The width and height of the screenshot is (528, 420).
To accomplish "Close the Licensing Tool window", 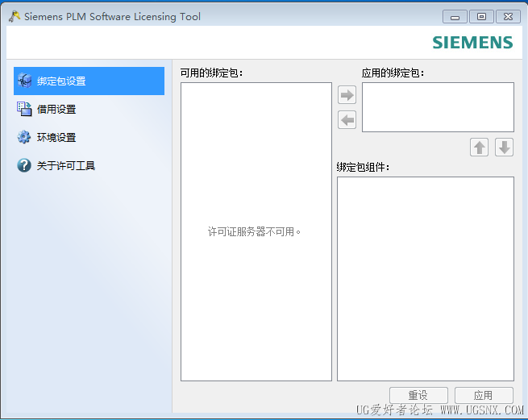I will point(508,16).
